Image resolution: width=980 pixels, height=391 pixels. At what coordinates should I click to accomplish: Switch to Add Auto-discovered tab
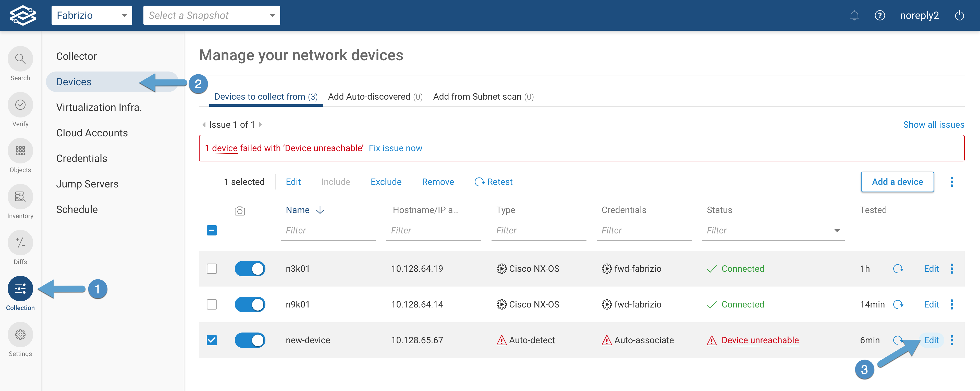pyautogui.click(x=375, y=97)
